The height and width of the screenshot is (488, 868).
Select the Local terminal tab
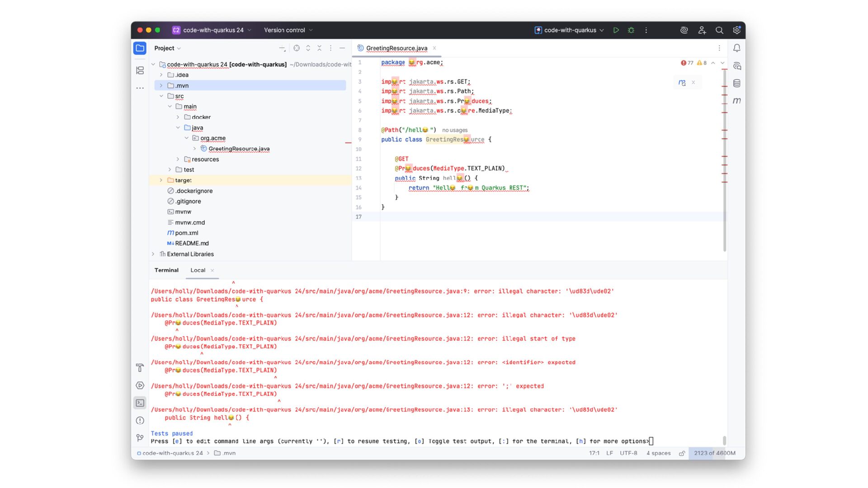pos(198,270)
